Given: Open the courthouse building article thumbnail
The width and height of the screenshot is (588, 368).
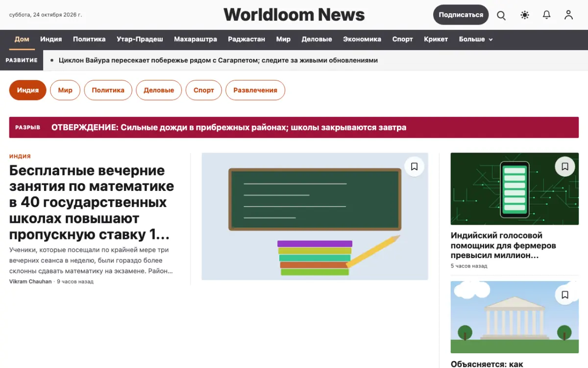Looking at the screenshot, I should pyautogui.click(x=514, y=317).
